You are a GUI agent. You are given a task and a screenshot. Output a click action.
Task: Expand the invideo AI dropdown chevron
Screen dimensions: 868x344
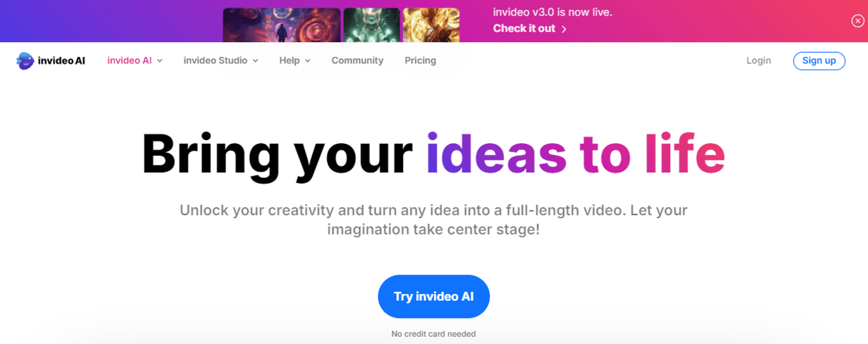click(159, 61)
